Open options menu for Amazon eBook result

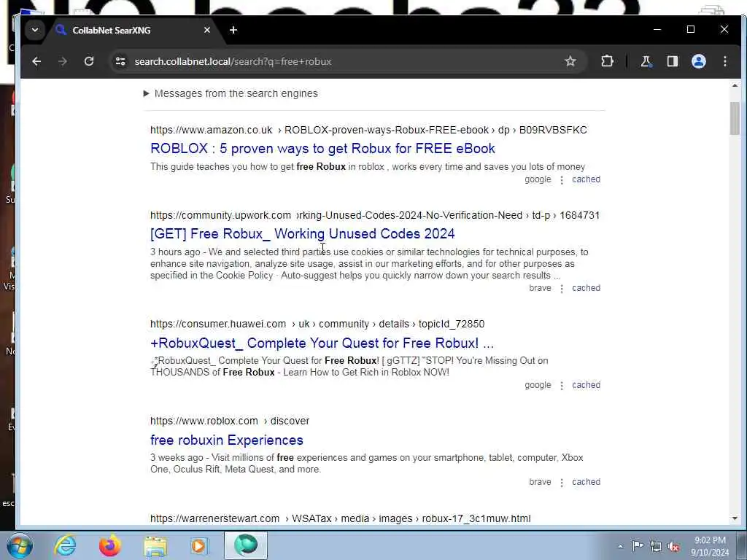click(562, 180)
